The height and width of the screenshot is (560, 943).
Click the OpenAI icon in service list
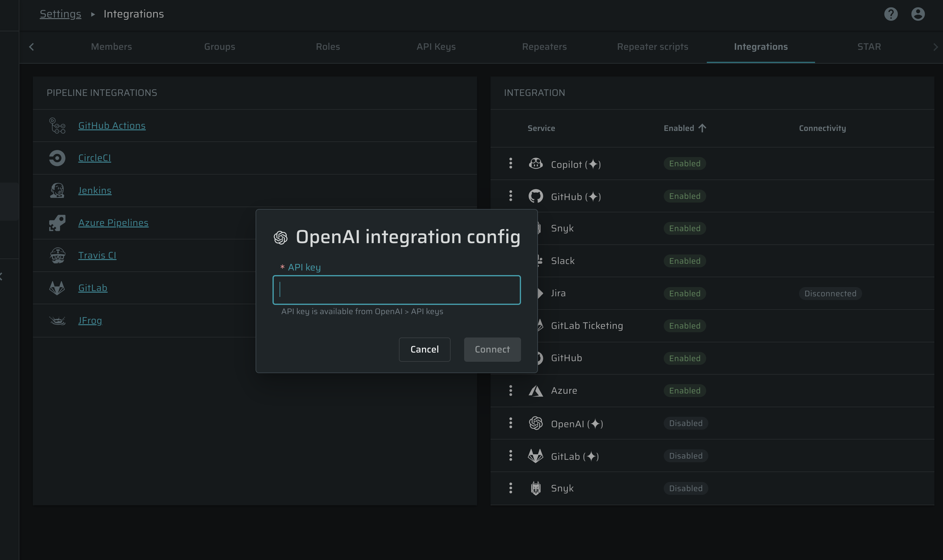(535, 424)
